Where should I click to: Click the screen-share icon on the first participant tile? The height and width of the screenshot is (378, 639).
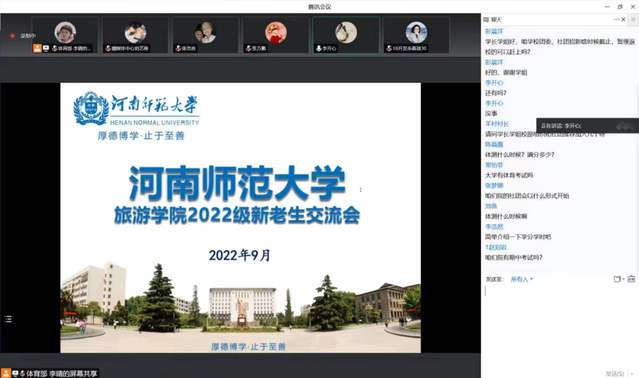click(x=46, y=48)
